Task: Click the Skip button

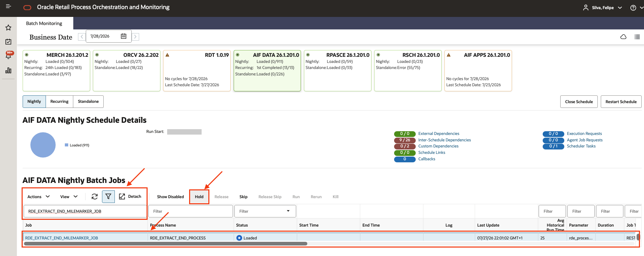Action: [243, 197]
